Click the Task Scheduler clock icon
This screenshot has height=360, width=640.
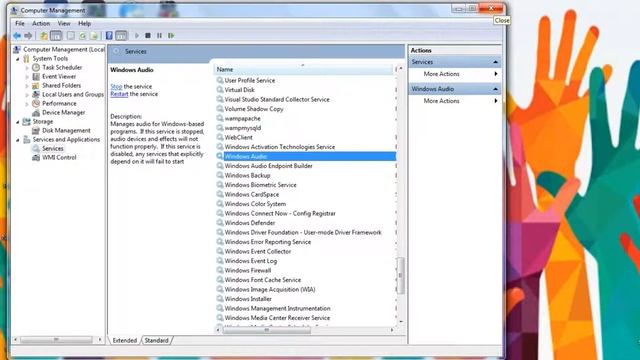[36, 67]
